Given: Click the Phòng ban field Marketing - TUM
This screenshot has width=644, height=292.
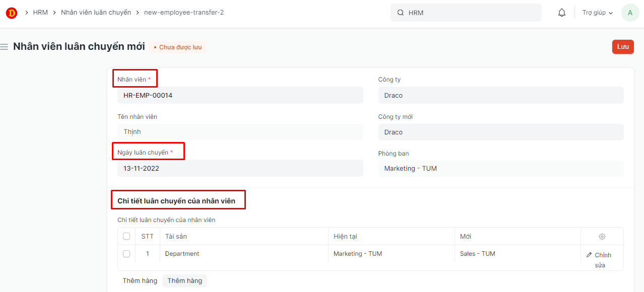Looking at the screenshot, I should 501,168.
